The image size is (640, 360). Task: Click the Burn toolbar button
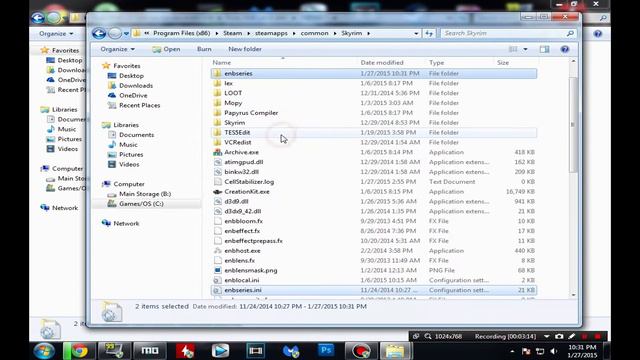(204, 49)
